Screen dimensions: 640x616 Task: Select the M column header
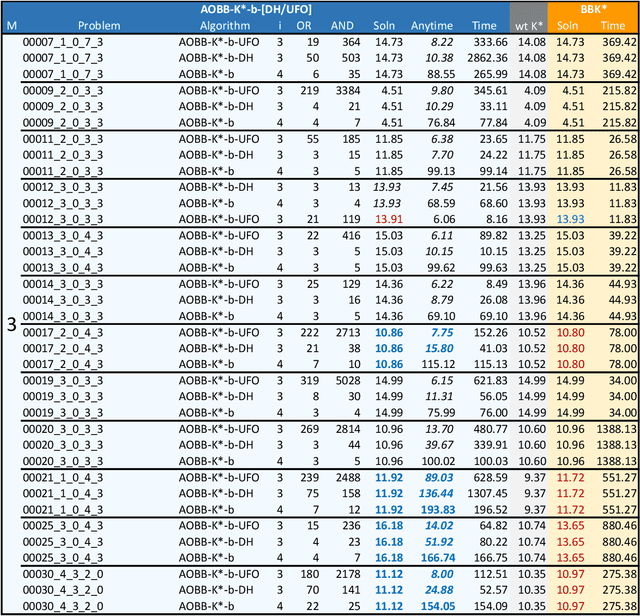(11, 24)
